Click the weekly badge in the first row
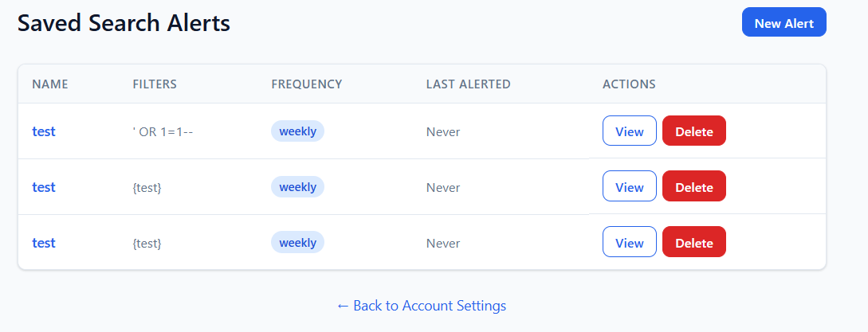Screen dimensions: 868x332 (297, 131)
